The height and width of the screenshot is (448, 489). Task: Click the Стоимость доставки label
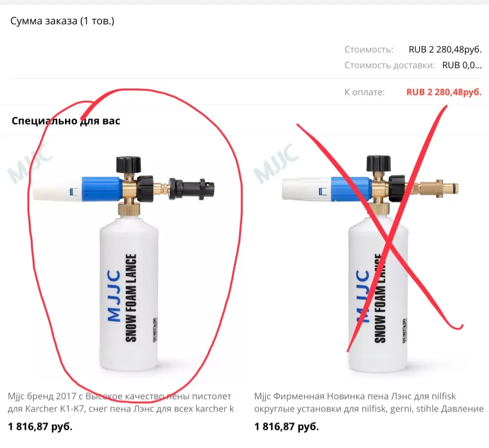(390, 65)
